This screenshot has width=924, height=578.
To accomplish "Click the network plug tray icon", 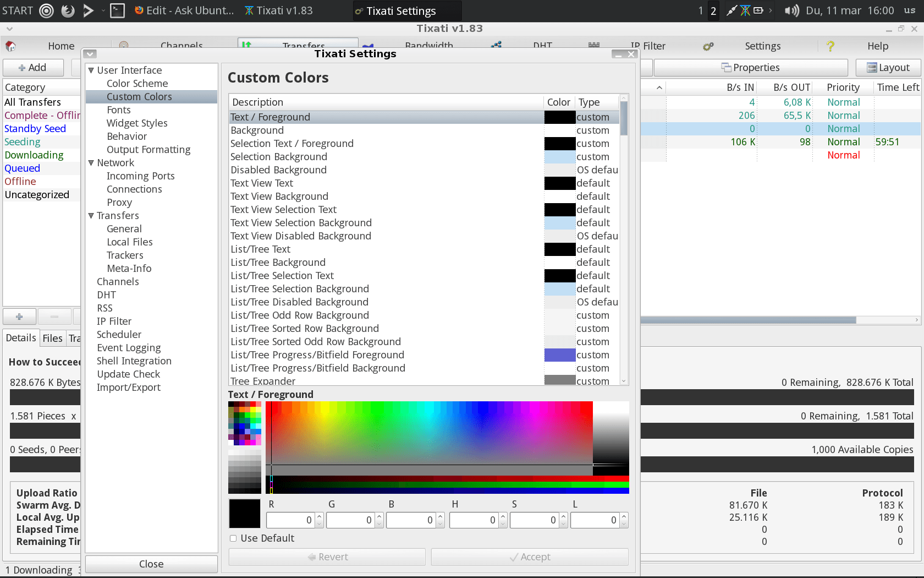I will coord(732,10).
